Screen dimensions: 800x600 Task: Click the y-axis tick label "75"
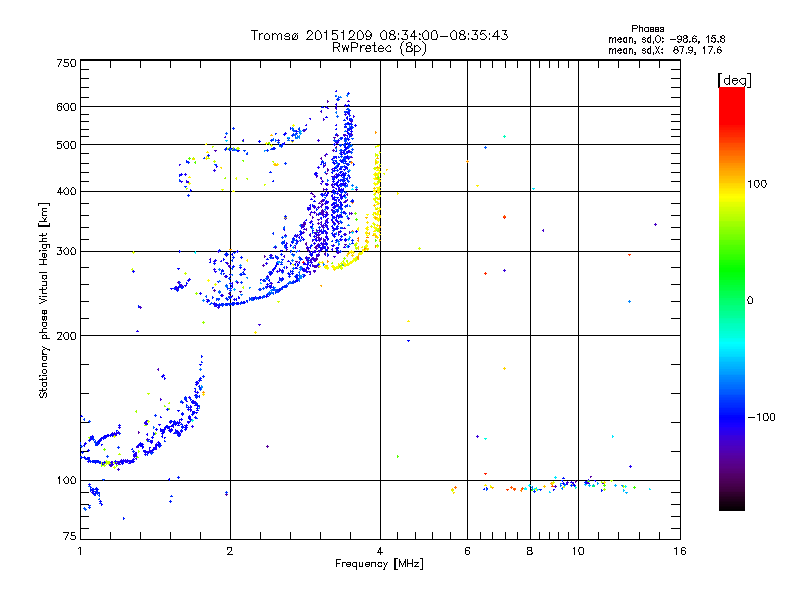[70, 536]
